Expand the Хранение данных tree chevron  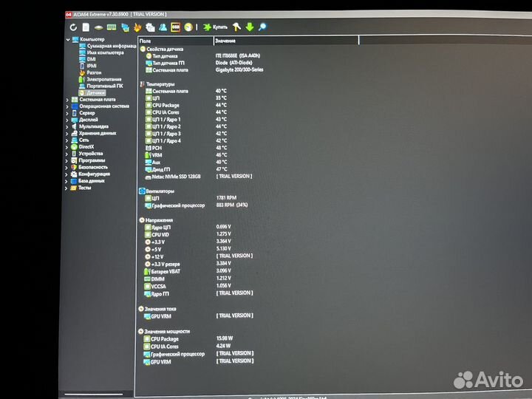click(66, 134)
